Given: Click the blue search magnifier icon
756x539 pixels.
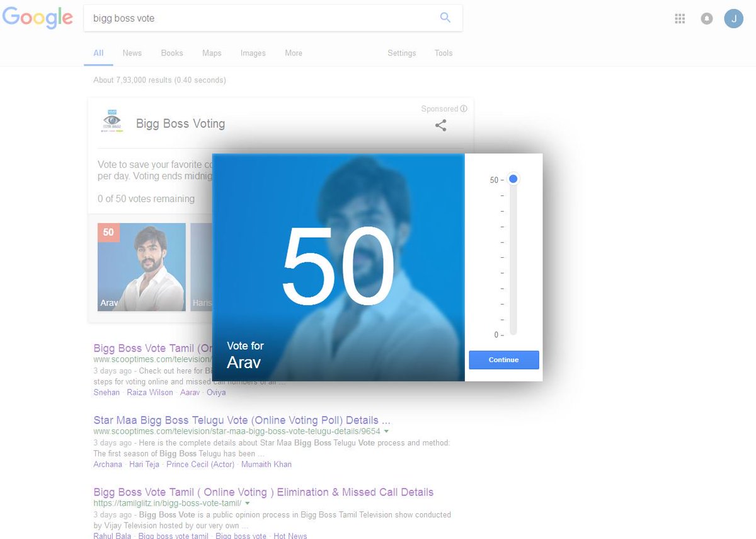Looking at the screenshot, I should tap(445, 18).
